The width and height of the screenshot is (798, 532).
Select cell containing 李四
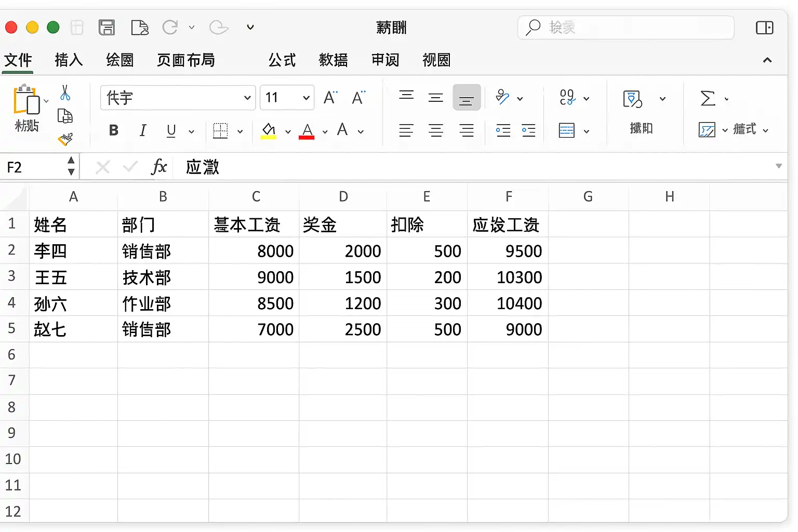(x=73, y=251)
